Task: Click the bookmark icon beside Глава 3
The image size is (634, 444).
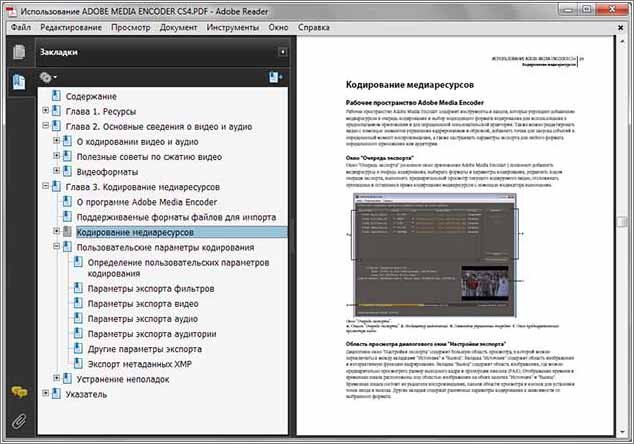Action: coord(56,186)
